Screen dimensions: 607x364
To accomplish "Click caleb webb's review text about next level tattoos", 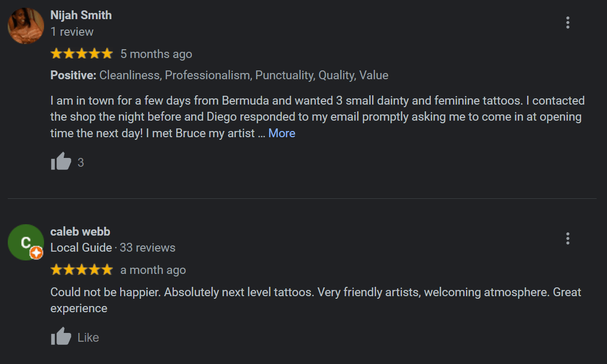I will (315, 293).
